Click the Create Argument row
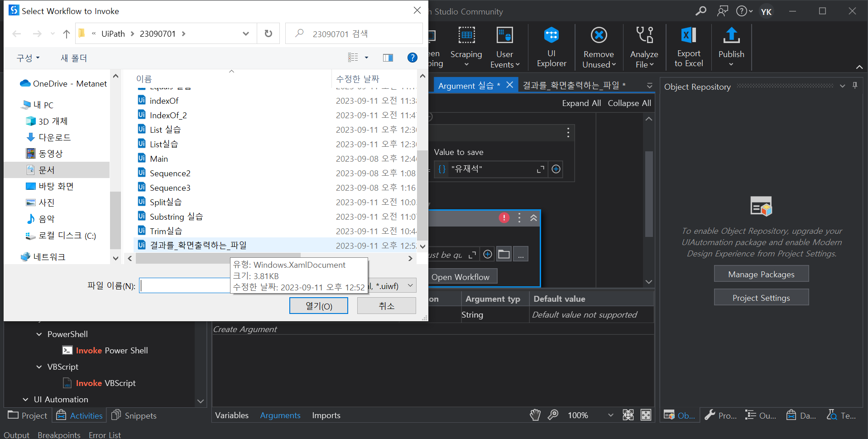This screenshot has width=868, height=439. pyautogui.click(x=432, y=329)
